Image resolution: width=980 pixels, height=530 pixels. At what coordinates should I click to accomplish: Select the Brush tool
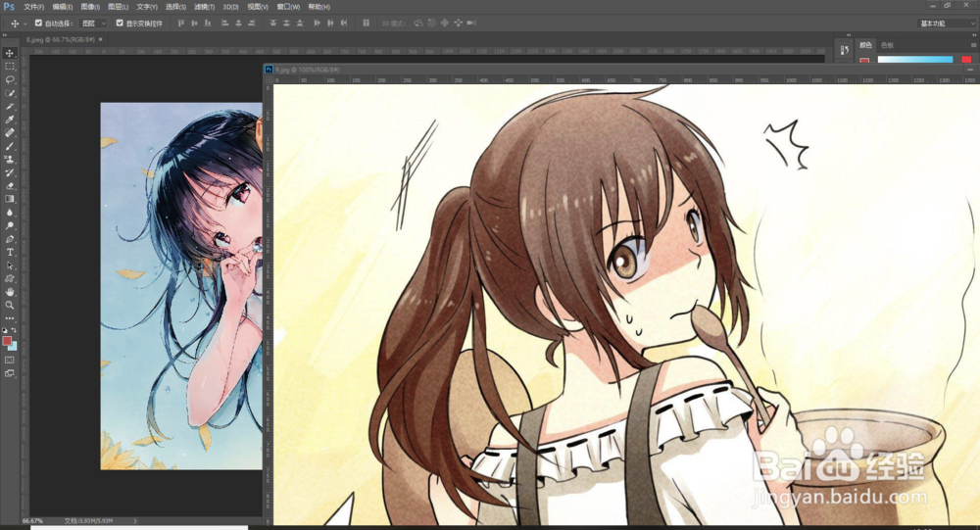(10, 146)
